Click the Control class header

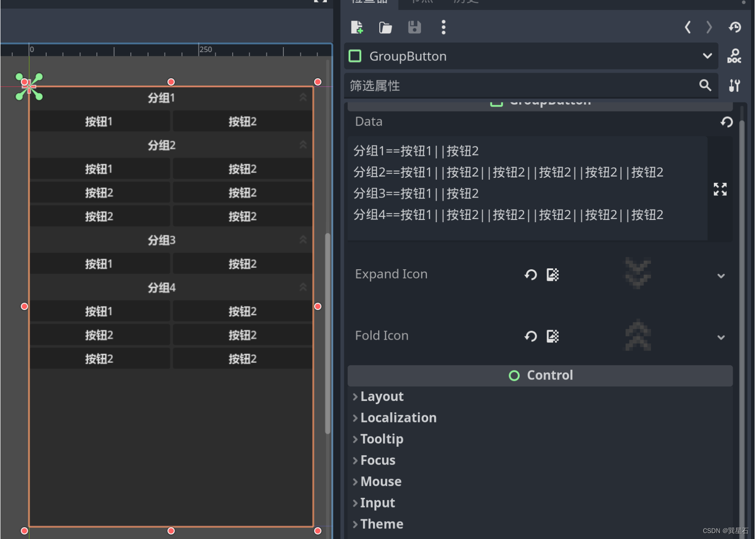[x=540, y=375]
